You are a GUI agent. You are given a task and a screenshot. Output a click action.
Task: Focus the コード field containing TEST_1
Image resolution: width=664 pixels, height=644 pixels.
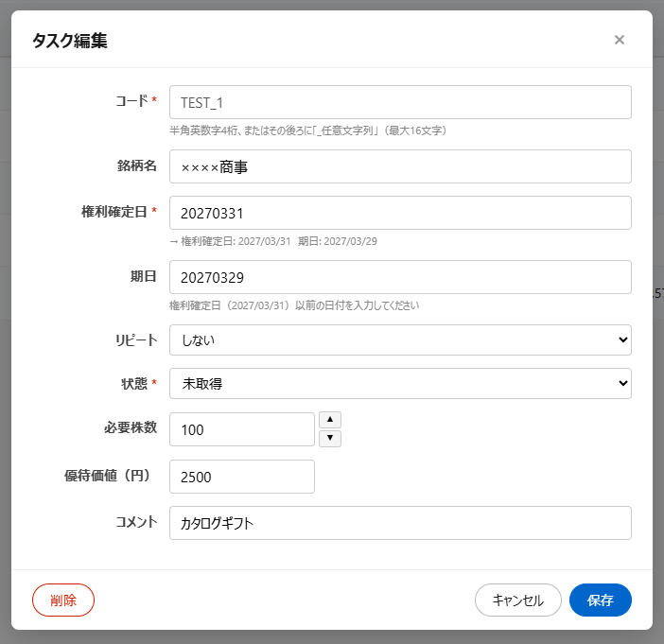399,102
